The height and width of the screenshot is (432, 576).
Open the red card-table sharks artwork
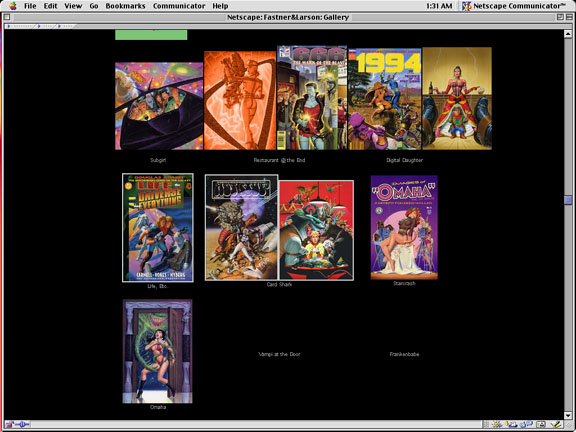(316, 230)
